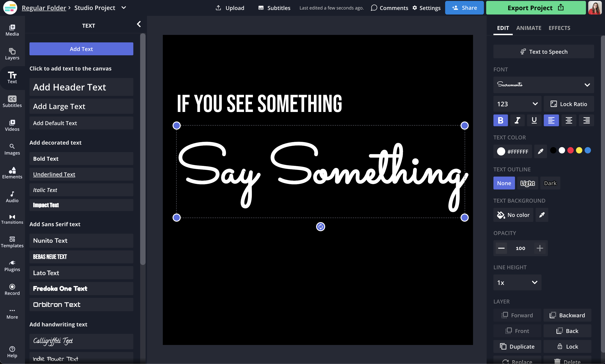Select the Record tool
Viewport: 605px width, 364px height.
pyautogui.click(x=12, y=289)
